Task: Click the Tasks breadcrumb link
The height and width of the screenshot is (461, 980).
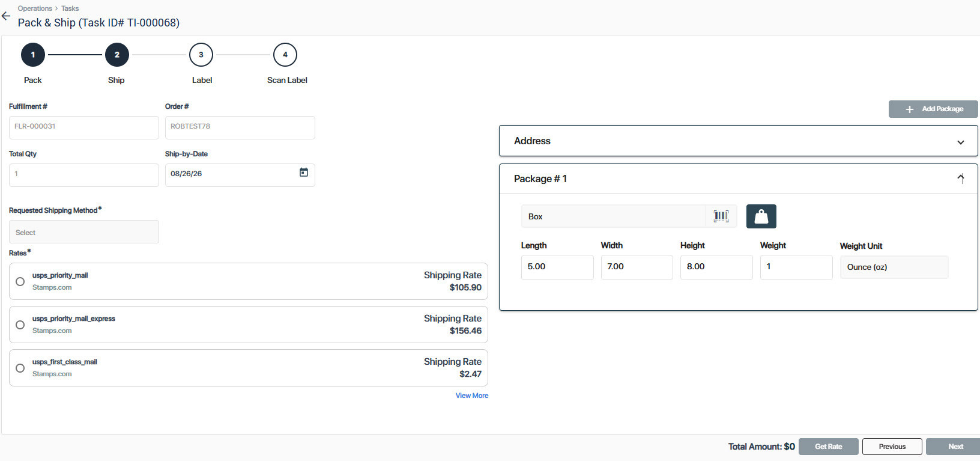Action: tap(70, 8)
